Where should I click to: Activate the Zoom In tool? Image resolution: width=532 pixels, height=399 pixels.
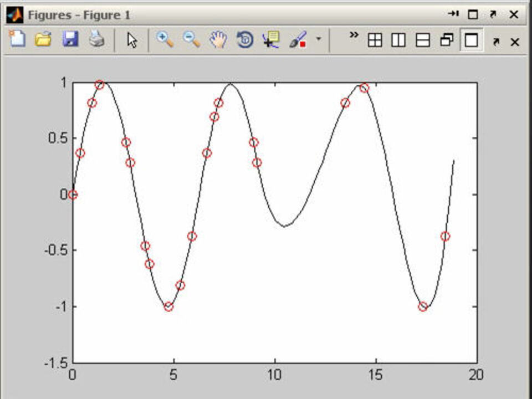[165, 39]
